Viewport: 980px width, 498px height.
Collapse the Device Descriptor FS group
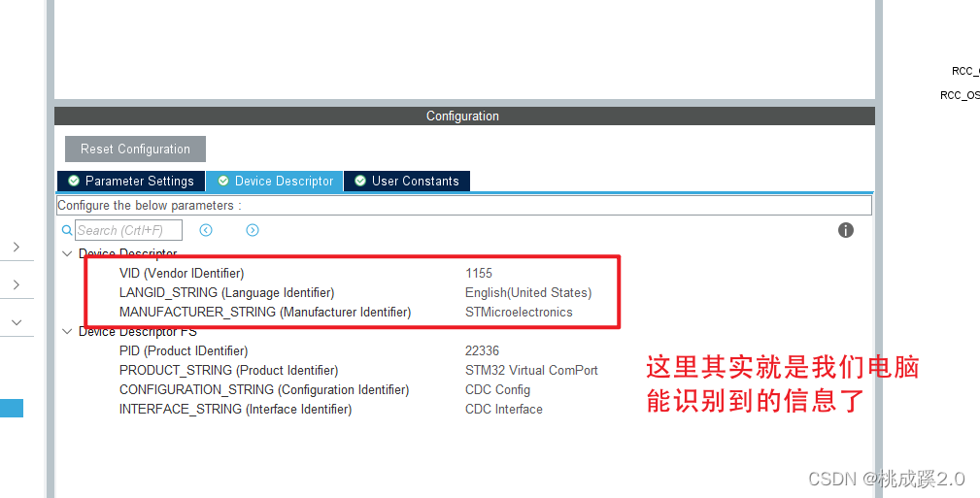pyautogui.click(x=67, y=332)
